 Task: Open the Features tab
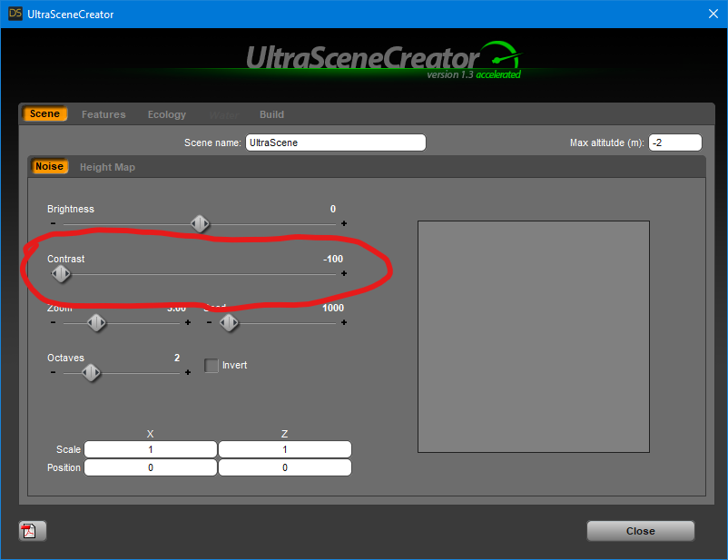point(103,114)
